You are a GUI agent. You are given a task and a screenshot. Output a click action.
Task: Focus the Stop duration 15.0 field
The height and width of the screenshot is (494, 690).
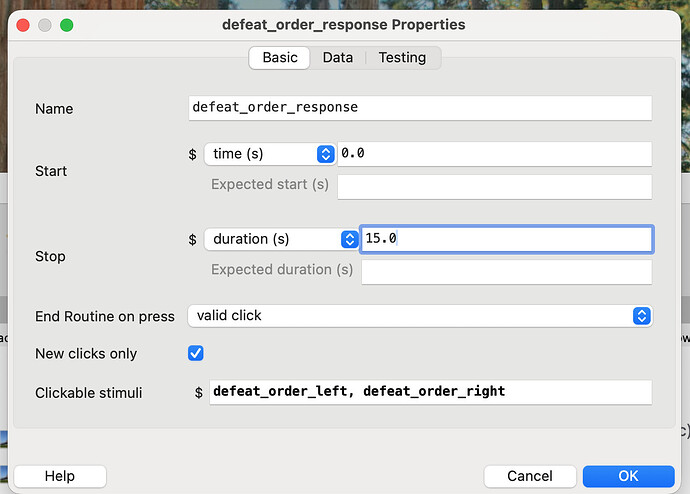click(506, 239)
